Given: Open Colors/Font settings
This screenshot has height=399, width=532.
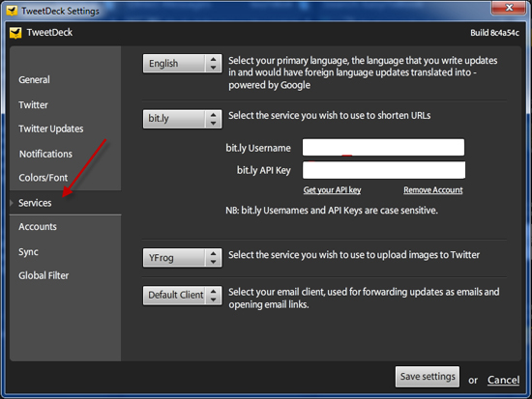Looking at the screenshot, I should [x=44, y=178].
